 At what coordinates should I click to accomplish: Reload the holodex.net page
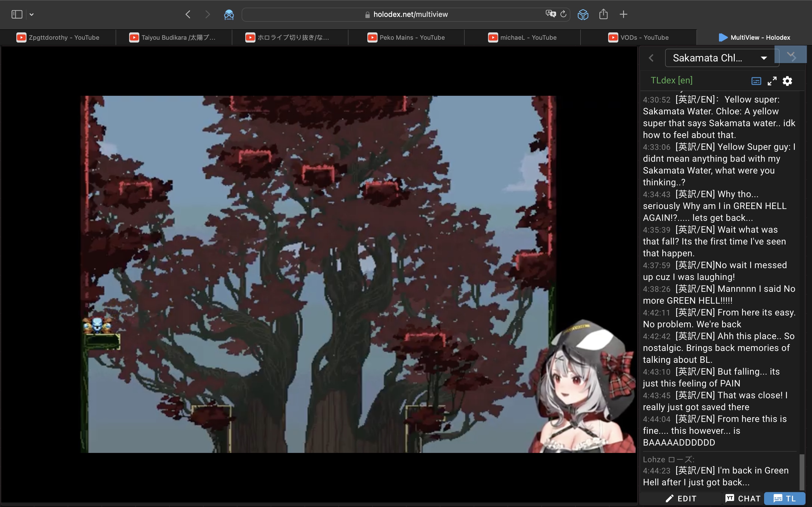564,14
